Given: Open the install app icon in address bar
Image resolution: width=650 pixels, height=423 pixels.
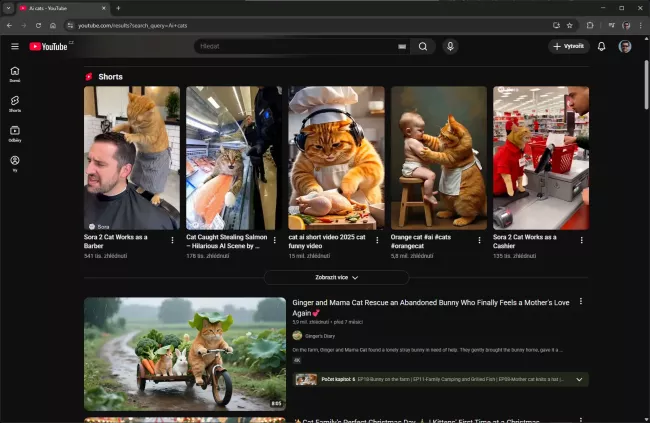Looking at the screenshot, I should click(556, 25).
